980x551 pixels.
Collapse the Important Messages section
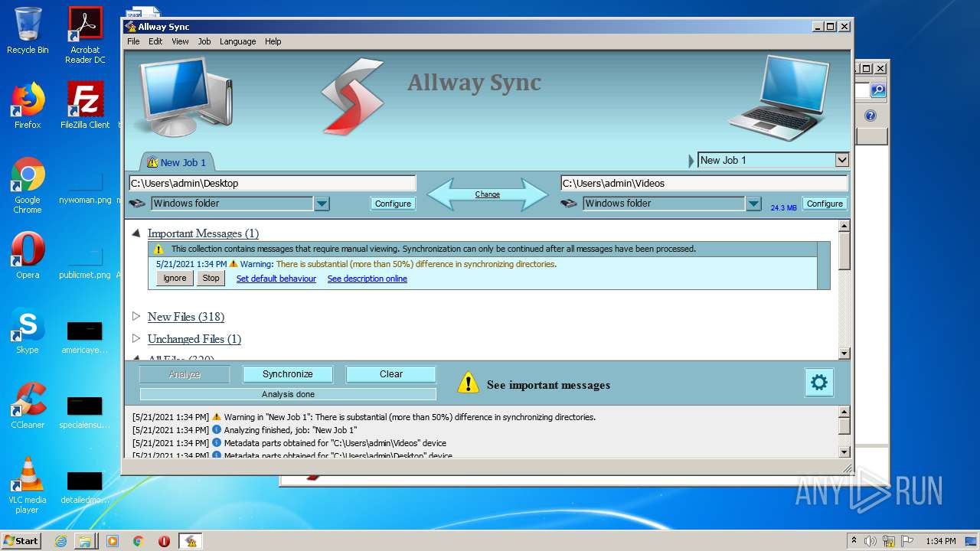(x=136, y=233)
